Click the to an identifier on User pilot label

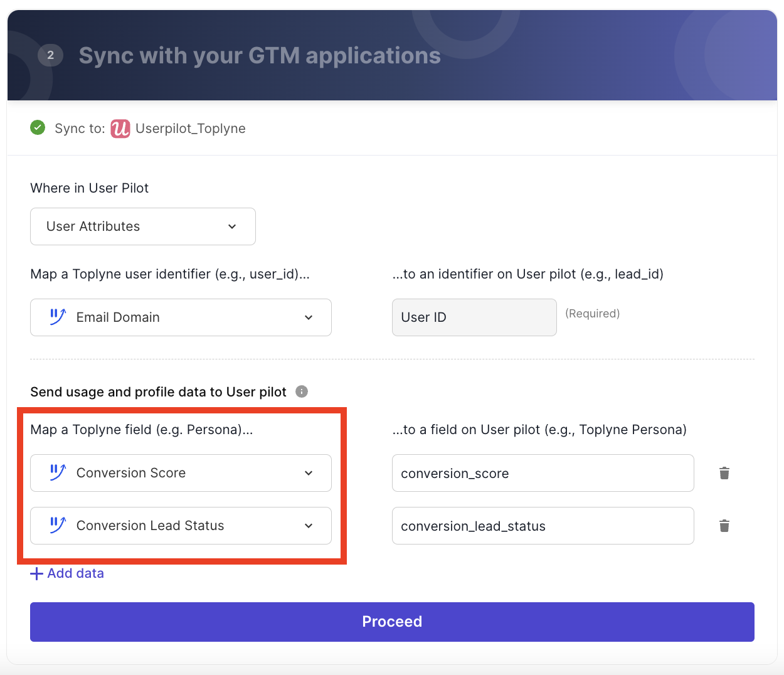pos(528,274)
